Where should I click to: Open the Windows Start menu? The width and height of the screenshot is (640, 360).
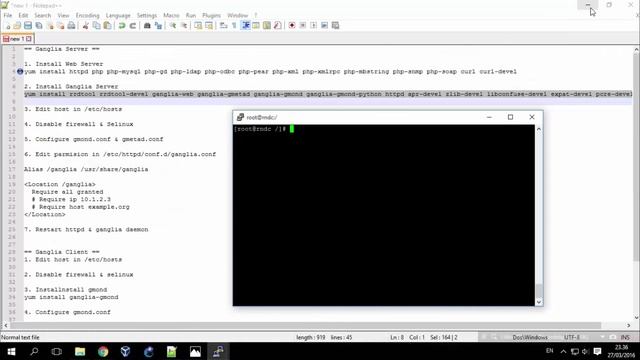(x=11, y=351)
